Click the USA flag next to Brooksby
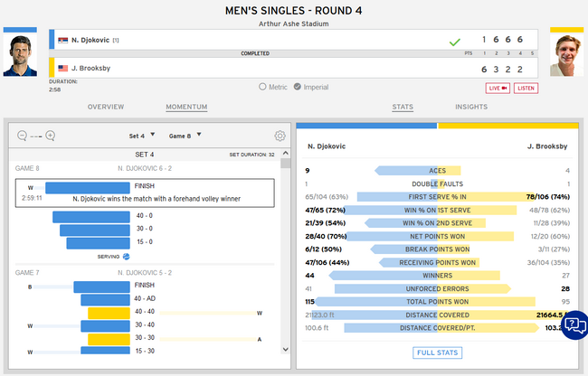 (x=62, y=68)
